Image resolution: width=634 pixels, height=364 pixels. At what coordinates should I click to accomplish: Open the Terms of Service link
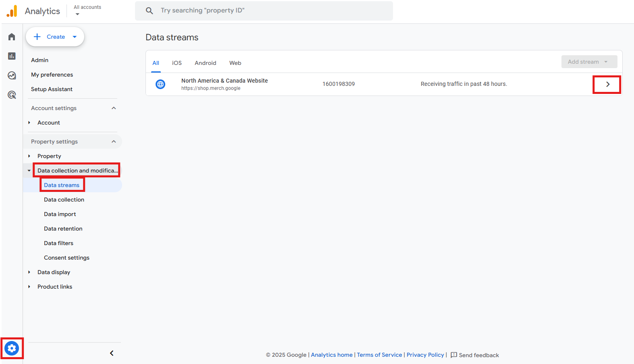point(380,355)
